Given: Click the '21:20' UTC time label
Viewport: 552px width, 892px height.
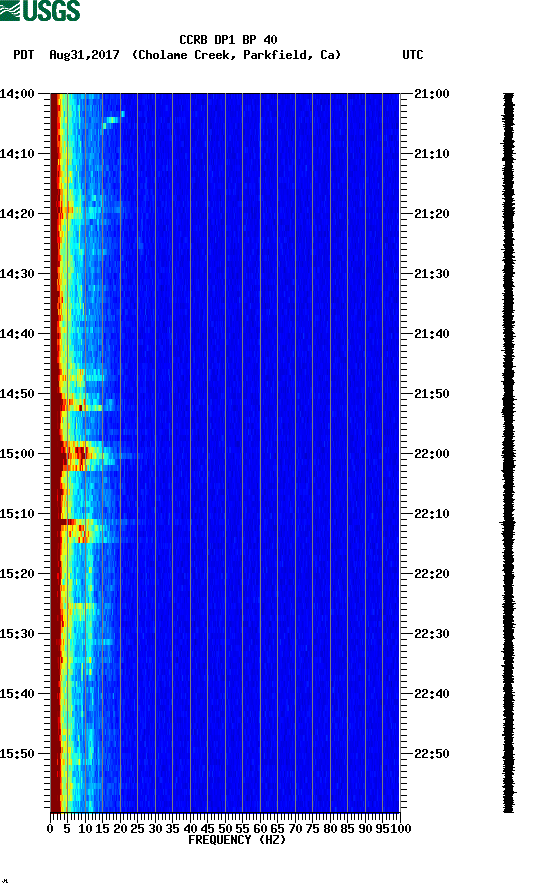Looking at the screenshot, I should coord(432,214).
